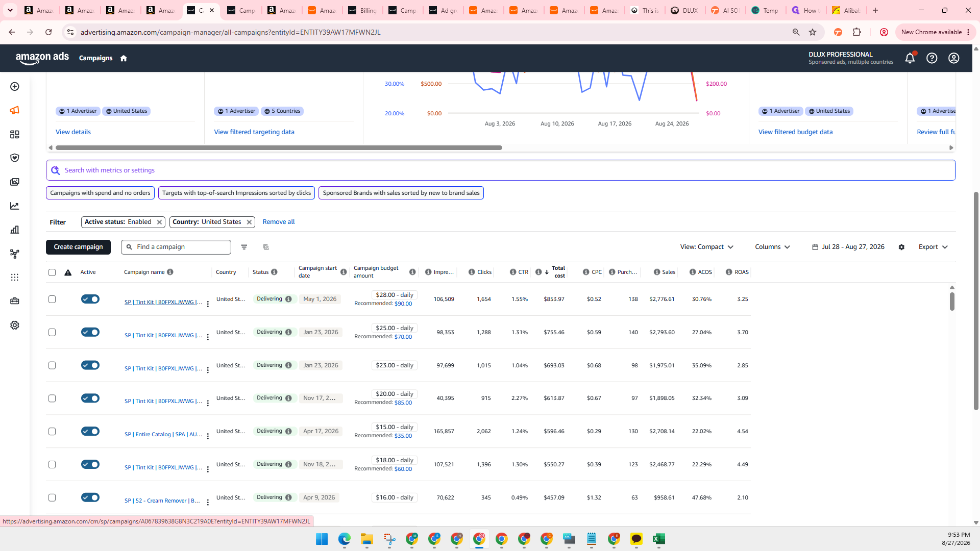Image resolution: width=980 pixels, height=551 pixels.
Task: Open a new browser tab with the plus button
Action: [875, 10]
